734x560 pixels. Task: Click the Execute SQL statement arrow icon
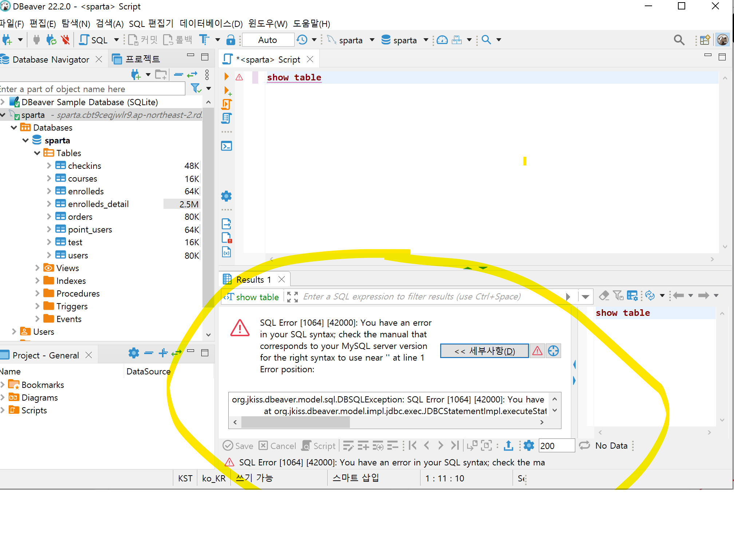tap(226, 76)
